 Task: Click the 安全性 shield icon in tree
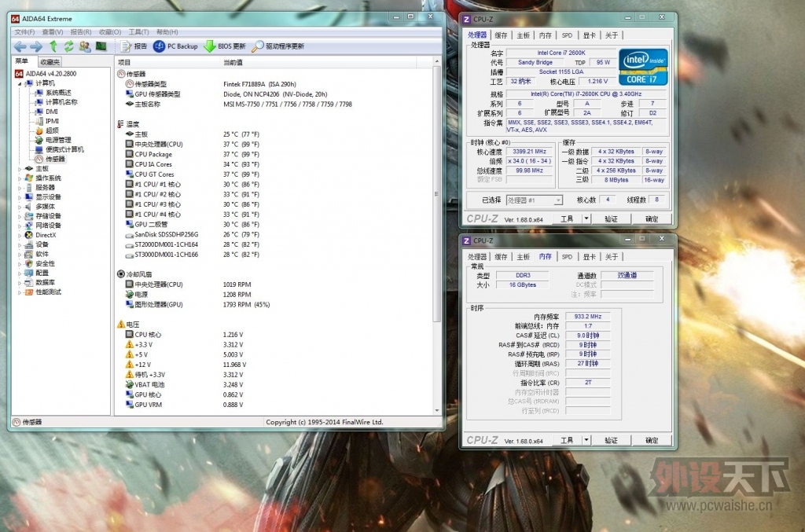pyautogui.click(x=29, y=263)
